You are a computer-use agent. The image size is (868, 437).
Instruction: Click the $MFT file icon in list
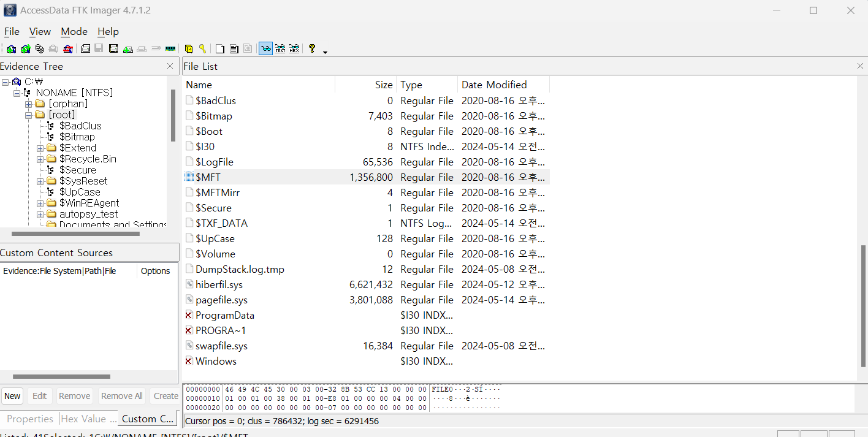[x=189, y=177]
